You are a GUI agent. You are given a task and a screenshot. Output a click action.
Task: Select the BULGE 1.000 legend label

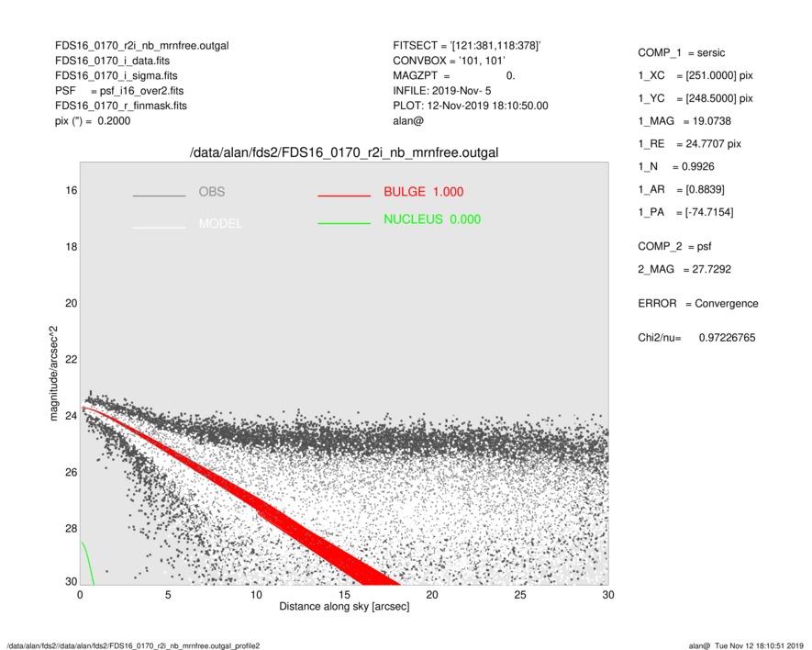(x=423, y=192)
